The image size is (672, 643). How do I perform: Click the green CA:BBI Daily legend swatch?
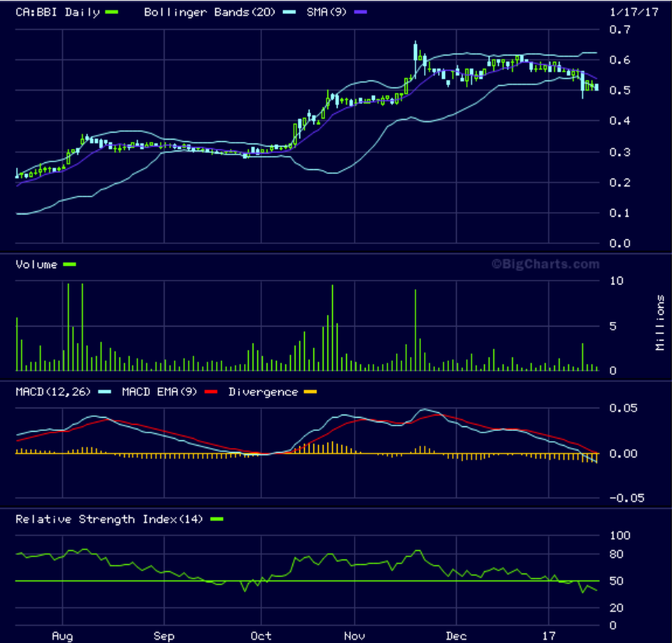(x=111, y=12)
